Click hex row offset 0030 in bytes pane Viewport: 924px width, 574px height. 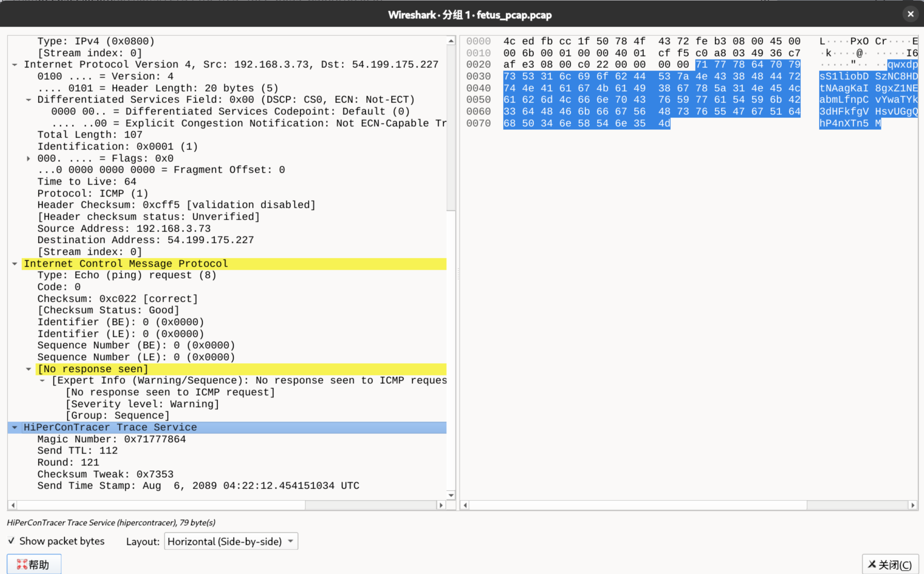pyautogui.click(x=479, y=76)
